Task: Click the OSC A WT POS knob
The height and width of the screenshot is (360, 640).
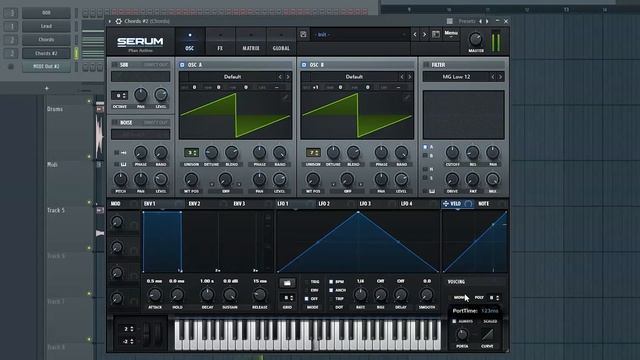Action: point(191,179)
